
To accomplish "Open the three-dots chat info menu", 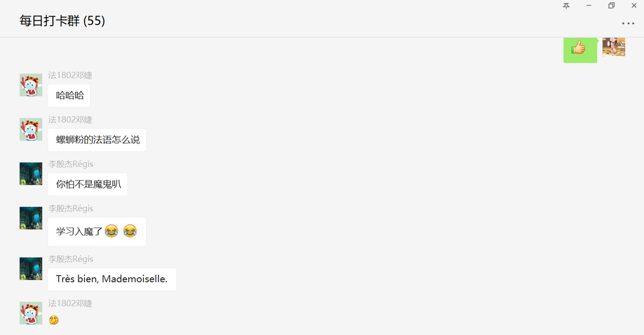I will coord(628,23).
